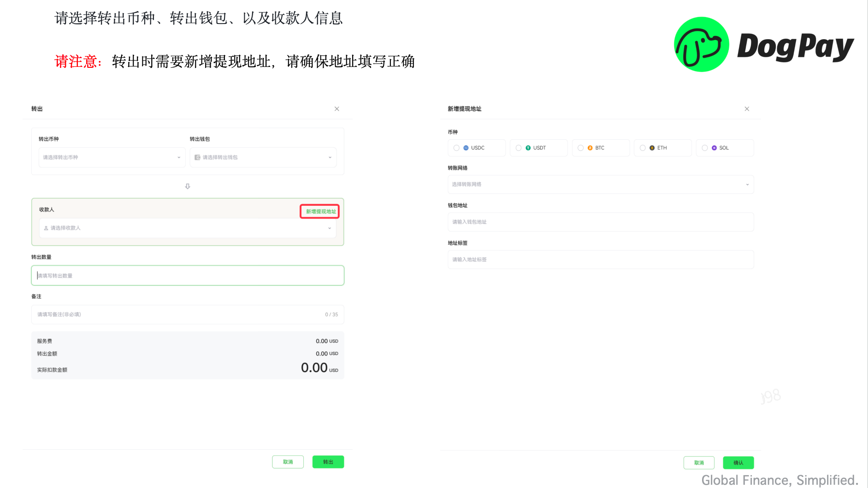Click the down arrow between transfer sections
Viewport: 868px width, 488px height.
188,186
